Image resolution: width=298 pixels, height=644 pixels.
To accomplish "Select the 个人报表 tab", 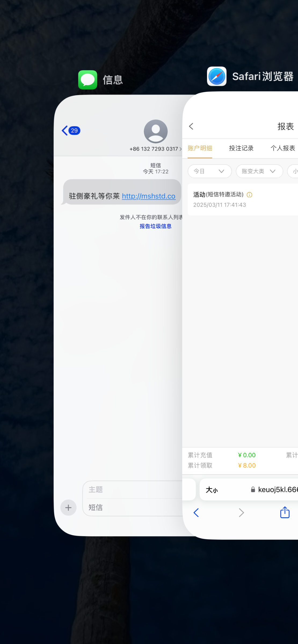I will 283,148.
